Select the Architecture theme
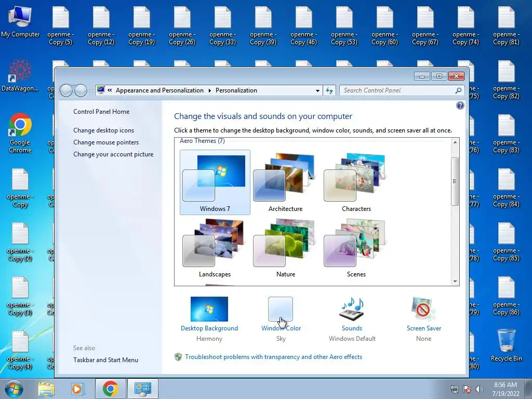This screenshot has width=532, height=399. pos(285,182)
